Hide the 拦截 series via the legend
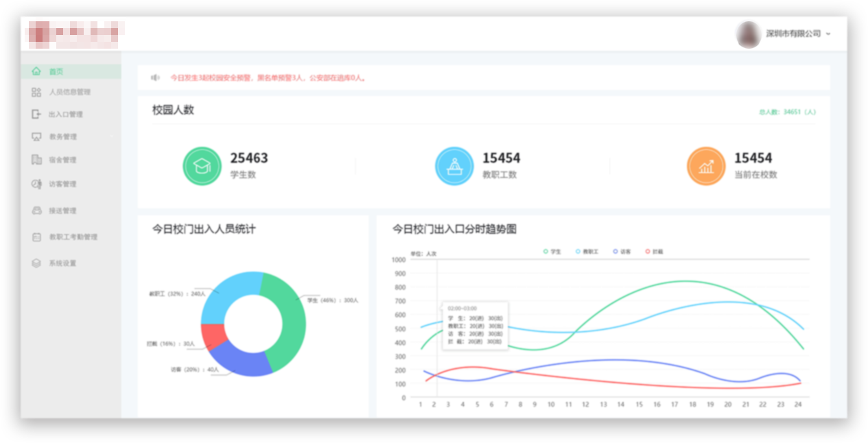 click(654, 252)
